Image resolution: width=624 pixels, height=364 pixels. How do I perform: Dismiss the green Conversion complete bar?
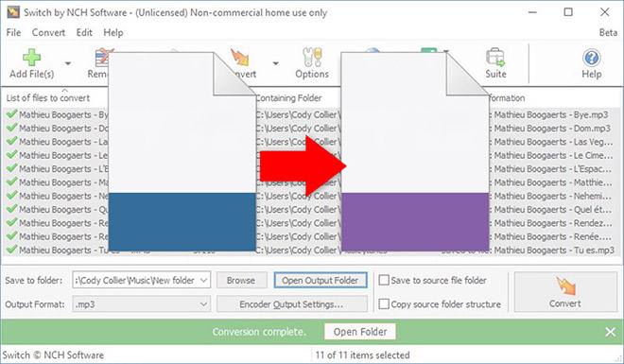tap(610, 332)
